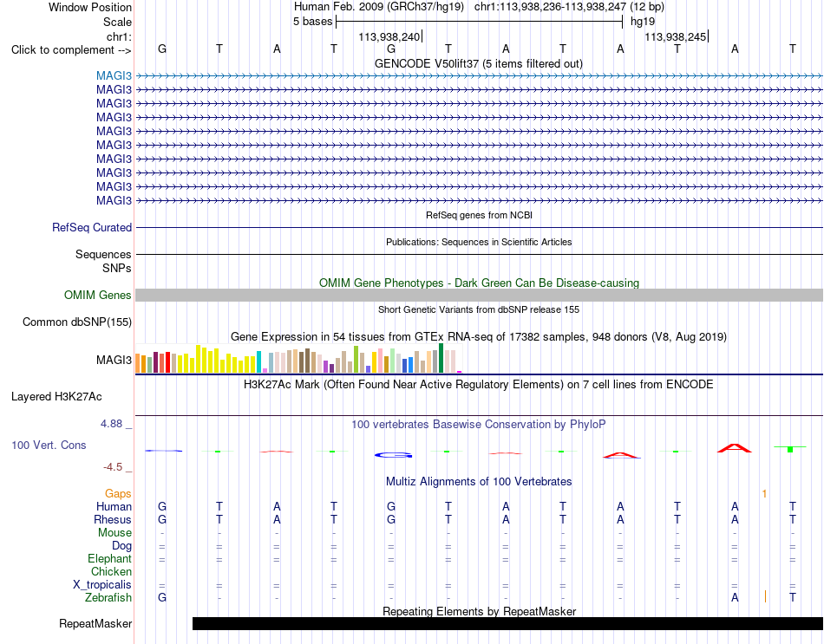Click the Human Feb. 2009 (GRCh37/hg19) text
This screenshot has height=644, width=824.
pos(379,7)
